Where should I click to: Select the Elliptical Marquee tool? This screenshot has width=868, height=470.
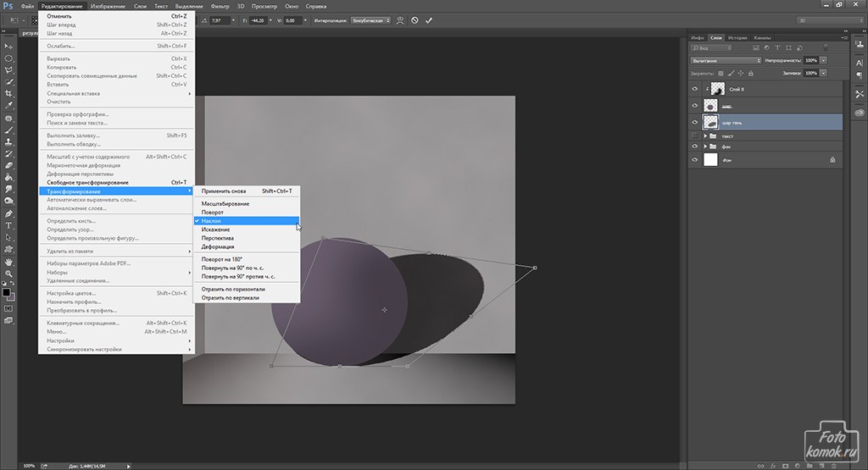(x=8, y=58)
